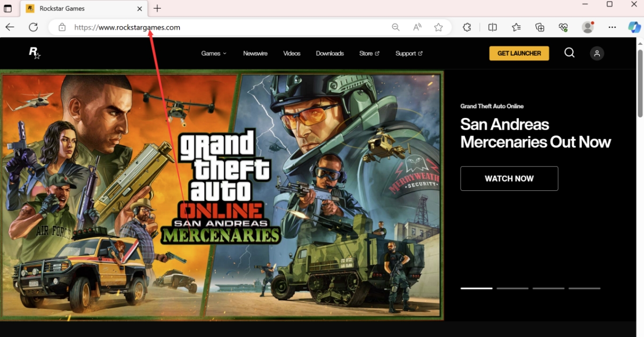Image resolution: width=644 pixels, height=337 pixels.
Task: Open the Copilot sidebar icon
Action: [x=634, y=27]
